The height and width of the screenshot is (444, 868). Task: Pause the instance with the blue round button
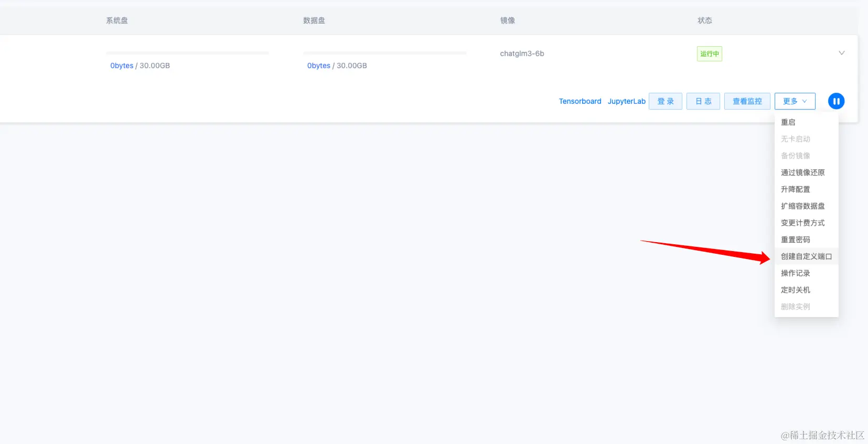(x=836, y=101)
